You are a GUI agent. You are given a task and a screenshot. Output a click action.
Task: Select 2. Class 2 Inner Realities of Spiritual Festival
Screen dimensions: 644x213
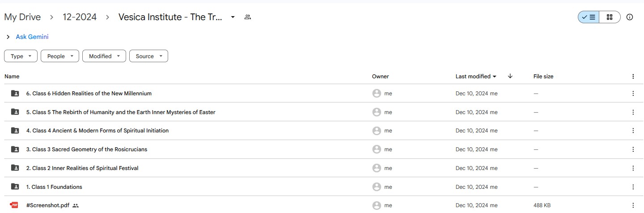pos(82,168)
